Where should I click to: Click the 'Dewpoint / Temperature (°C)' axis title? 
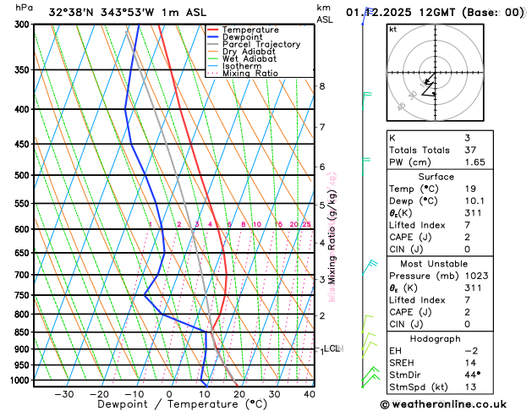pyautogui.click(x=182, y=404)
